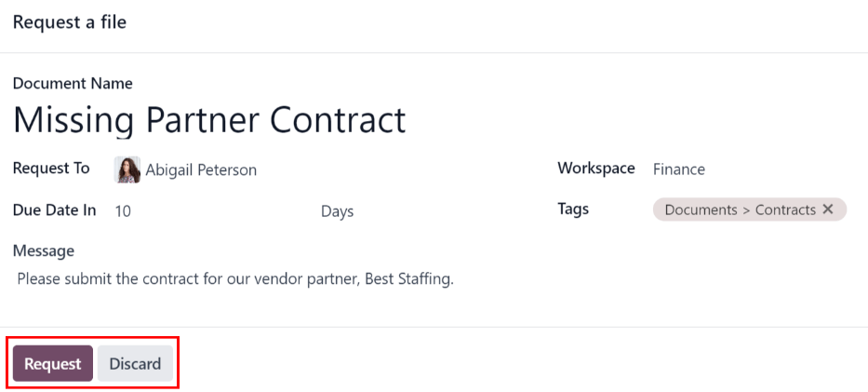Open the Request To field showing Abigail Peterson
This screenshot has height=392, width=868.
tap(201, 170)
